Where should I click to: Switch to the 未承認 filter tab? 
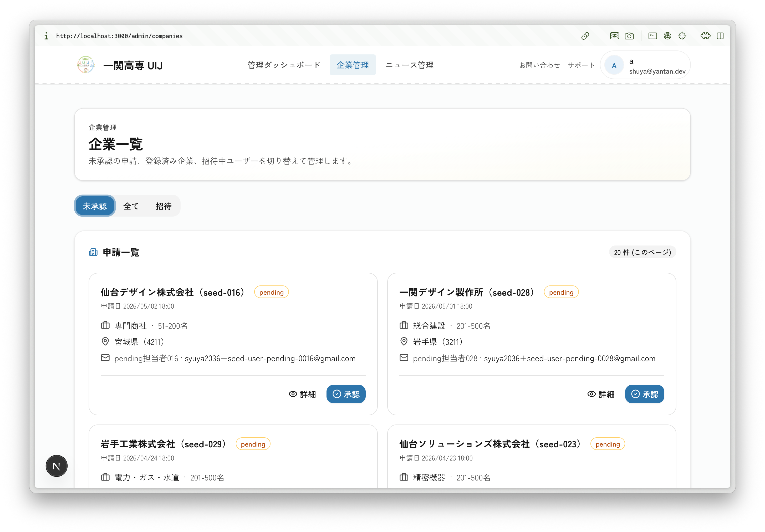95,206
